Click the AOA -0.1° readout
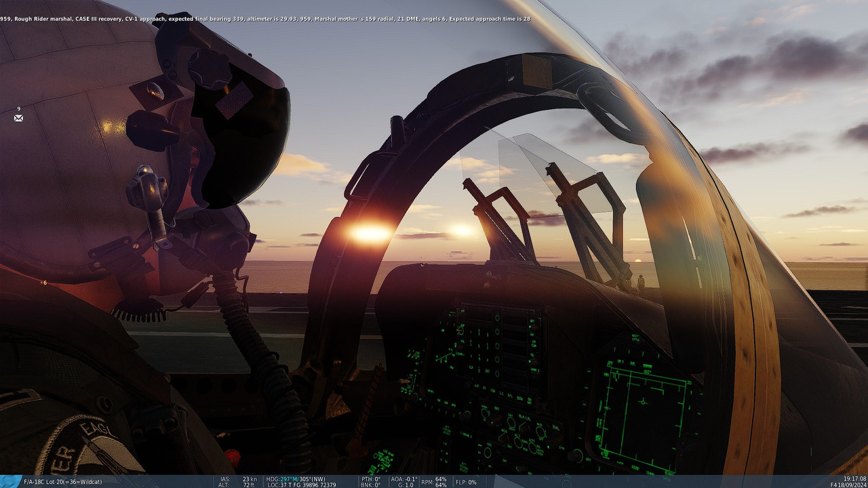Image resolution: width=868 pixels, height=488 pixels. pyautogui.click(x=403, y=479)
